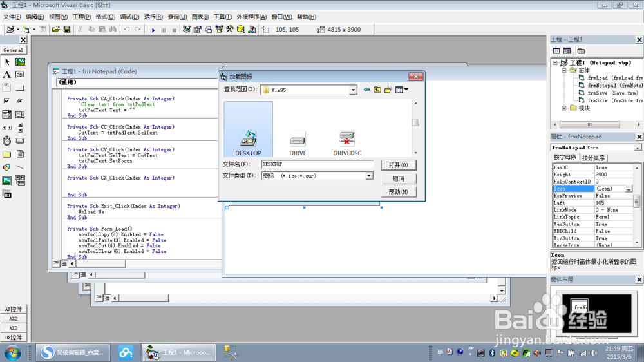The width and height of the screenshot is (644, 362).
Task: Select the TextBox control (ab| icon)
Action: [x=20, y=75]
